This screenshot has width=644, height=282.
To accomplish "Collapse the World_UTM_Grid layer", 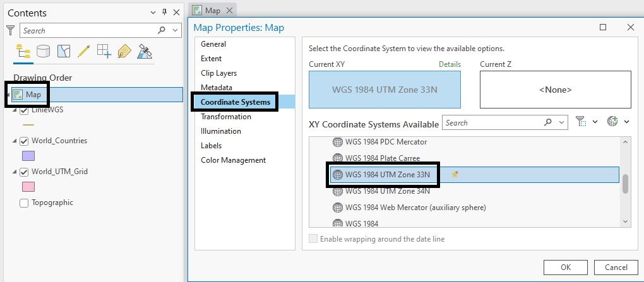I will click(x=15, y=172).
